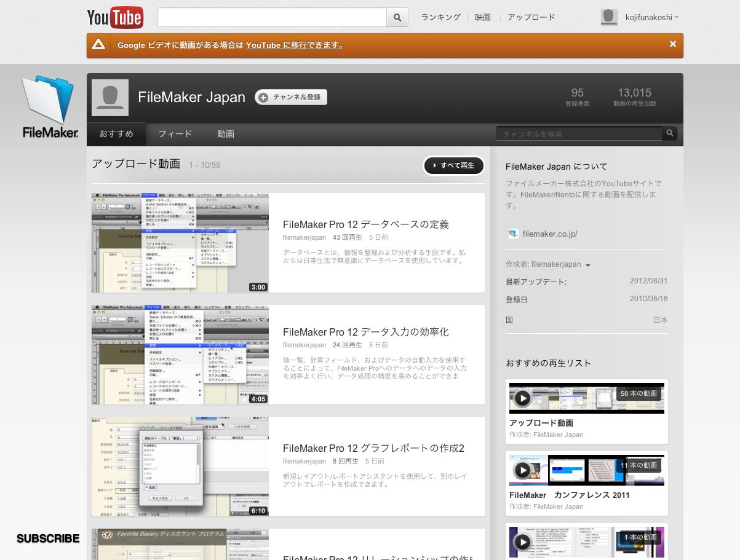Open video FileMaker Pro 12 グラフレポートの作成2
The image size is (740, 560).
pyautogui.click(x=373, y=448)
